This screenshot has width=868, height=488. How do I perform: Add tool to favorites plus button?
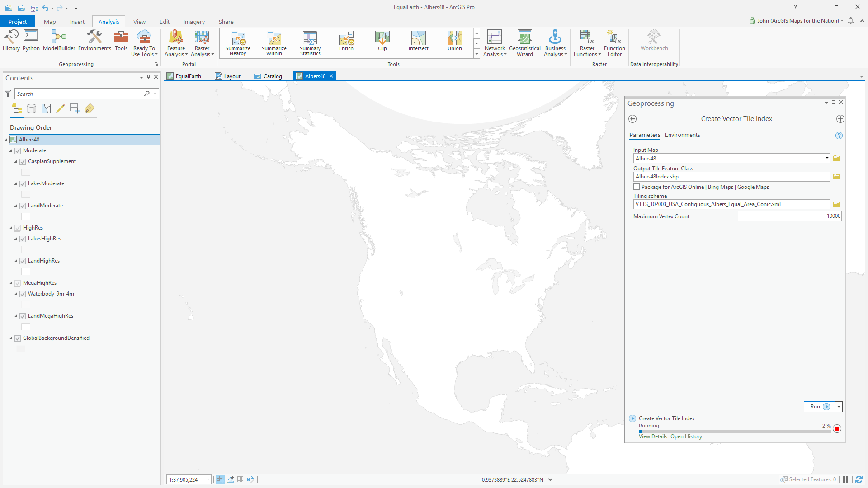pos(840,119)
